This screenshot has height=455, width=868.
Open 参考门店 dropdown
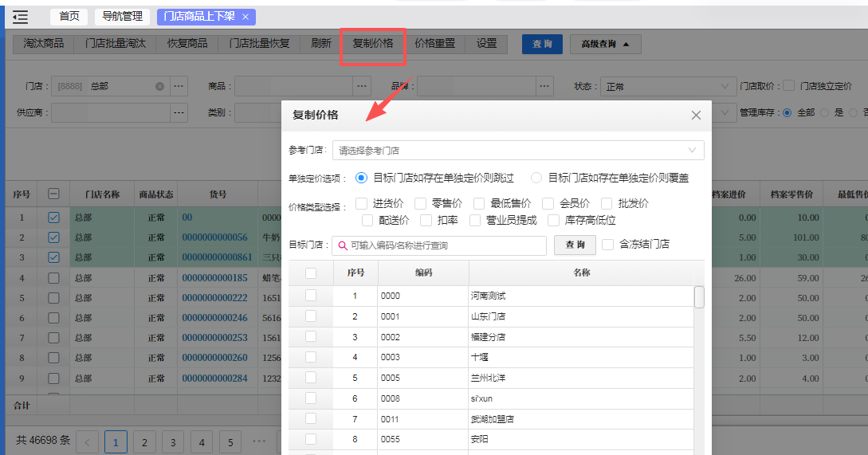(518, 150)
